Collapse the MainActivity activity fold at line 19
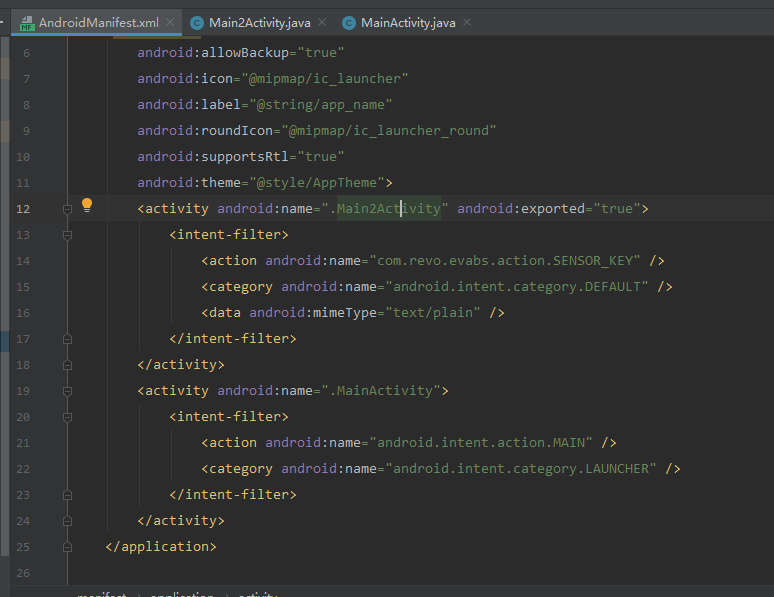Viewport: 774px width, 597px height. tap(68, 391)
